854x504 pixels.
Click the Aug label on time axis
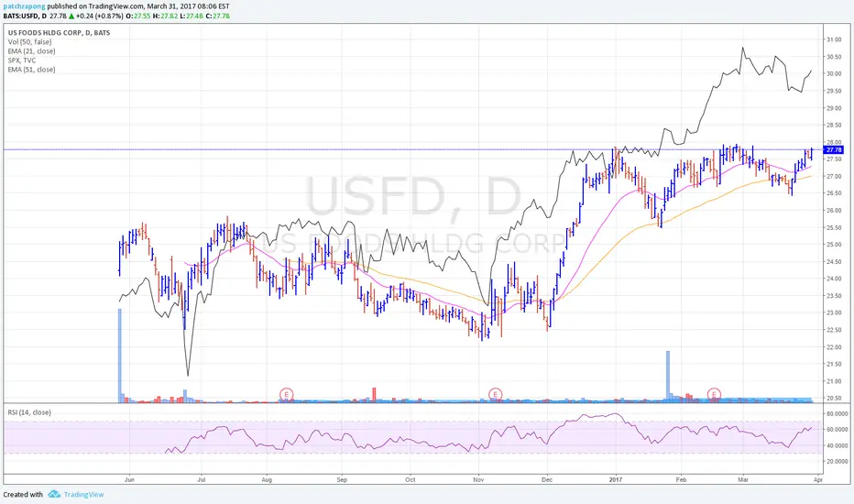click(267, 480)
